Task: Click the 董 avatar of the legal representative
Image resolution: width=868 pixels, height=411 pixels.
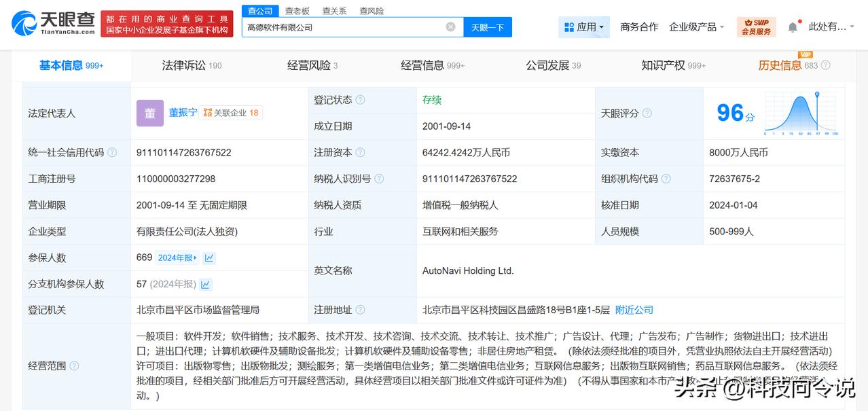Action: pyautogui.click(x=150, y=113)
